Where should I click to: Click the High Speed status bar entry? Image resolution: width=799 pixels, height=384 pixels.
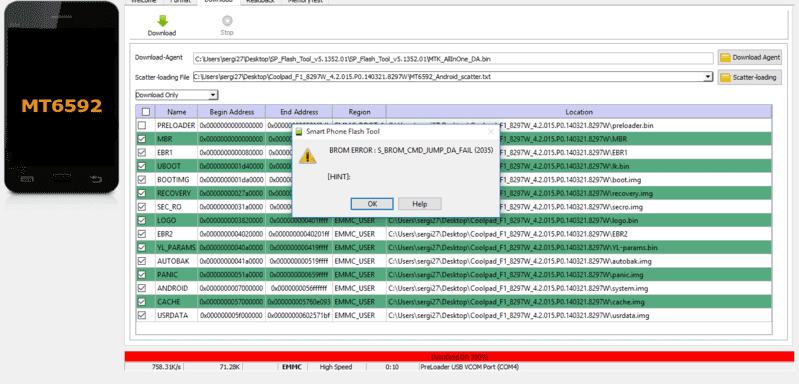(336, 367)
